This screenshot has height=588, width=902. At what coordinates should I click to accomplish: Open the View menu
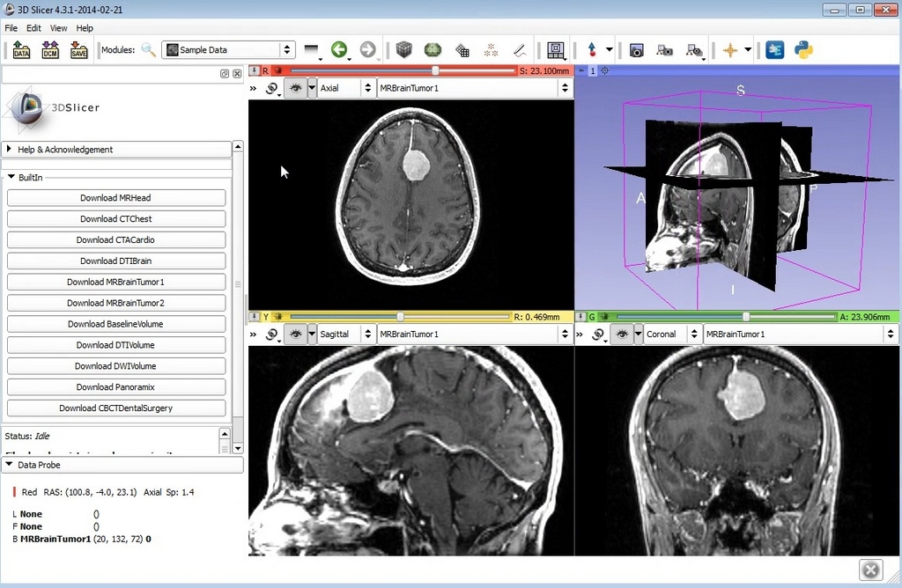pos(58,28)
